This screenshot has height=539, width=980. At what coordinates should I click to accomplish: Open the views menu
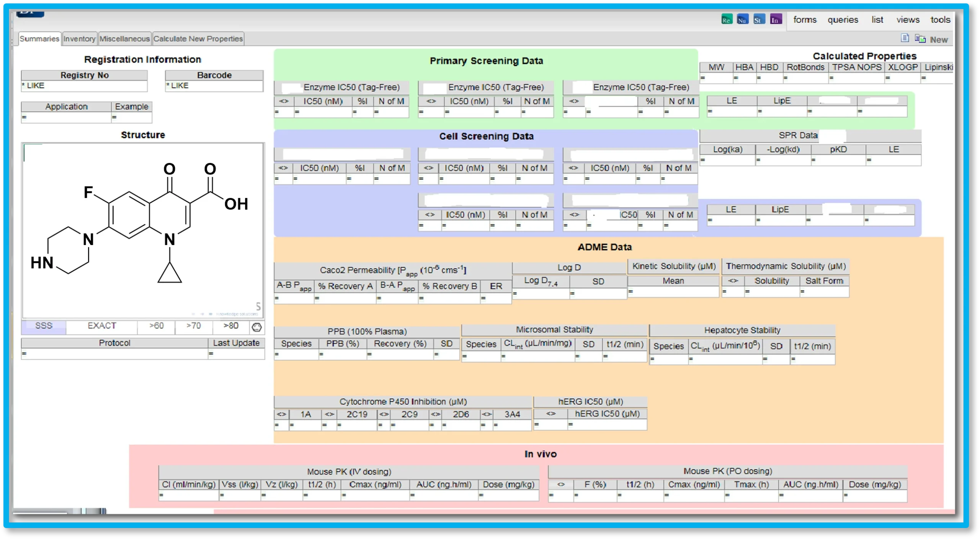908,20
